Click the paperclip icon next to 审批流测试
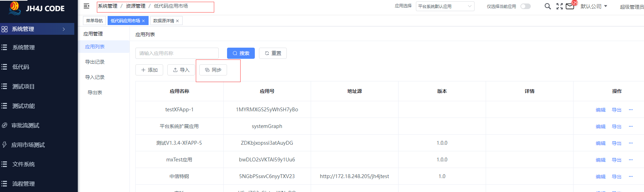 point(4,125)
